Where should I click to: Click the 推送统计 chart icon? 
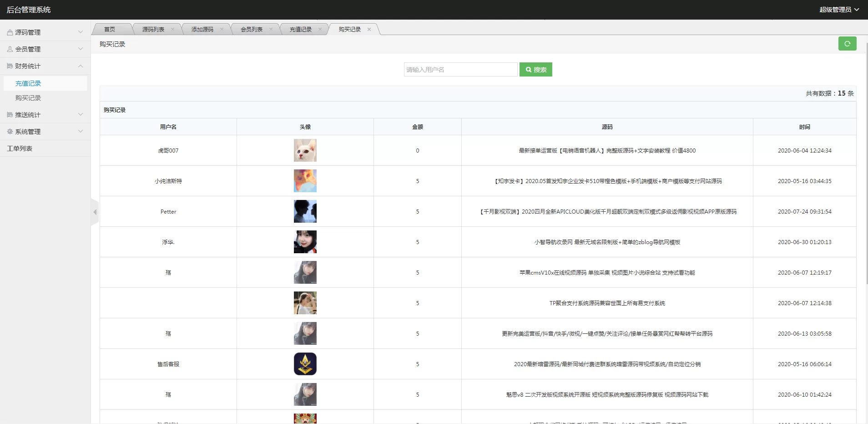coord(10,114)
